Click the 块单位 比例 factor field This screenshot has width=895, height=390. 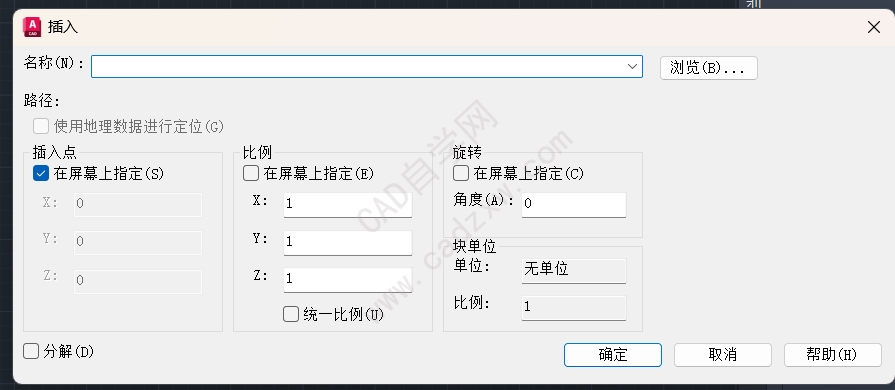(x=574, y=307)
